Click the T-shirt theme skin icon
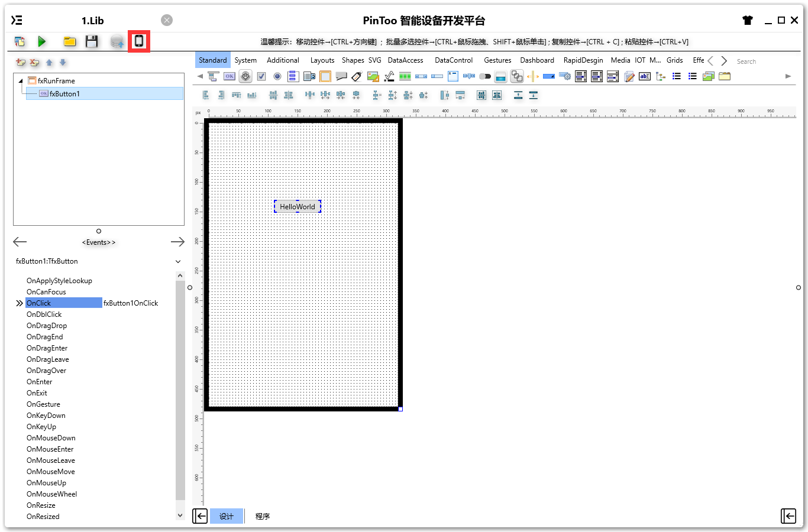 tap(748, 20)
